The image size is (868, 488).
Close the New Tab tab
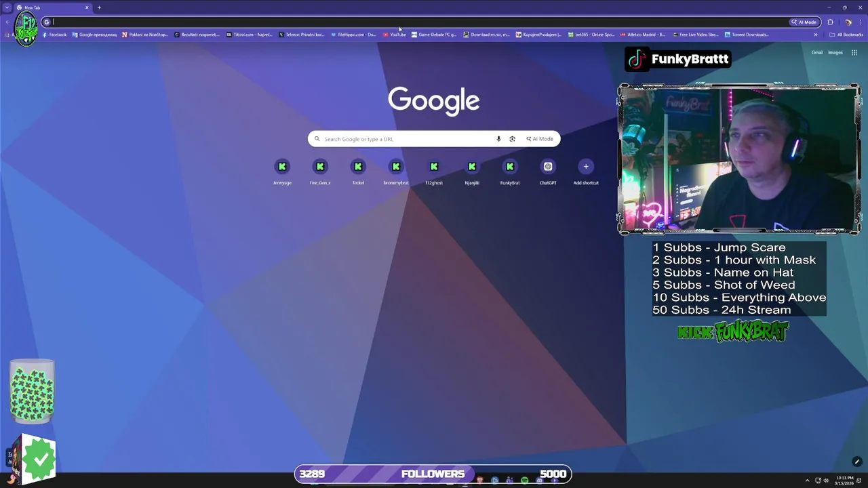click(87, 7)
